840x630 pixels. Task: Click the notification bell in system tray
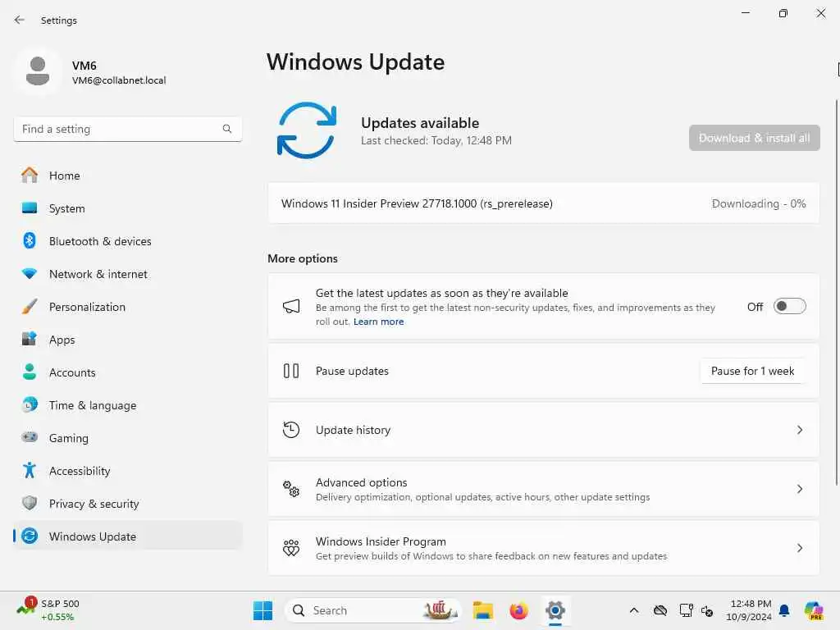(784, 610)
